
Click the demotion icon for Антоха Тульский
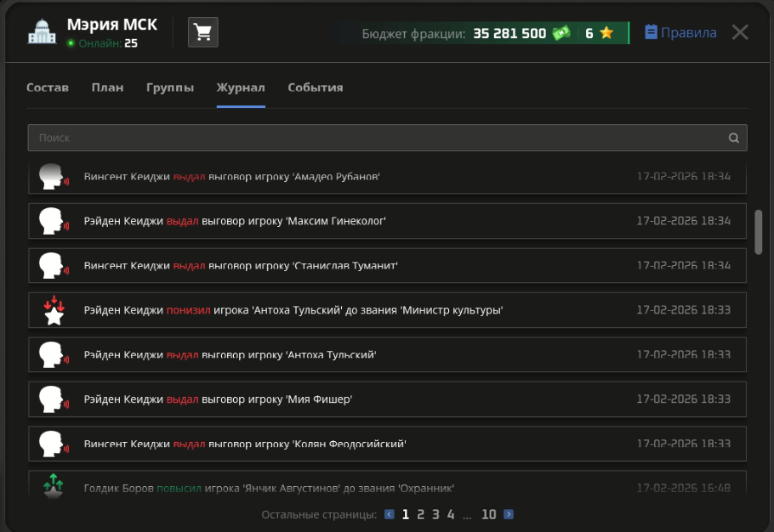coord(54,310)
